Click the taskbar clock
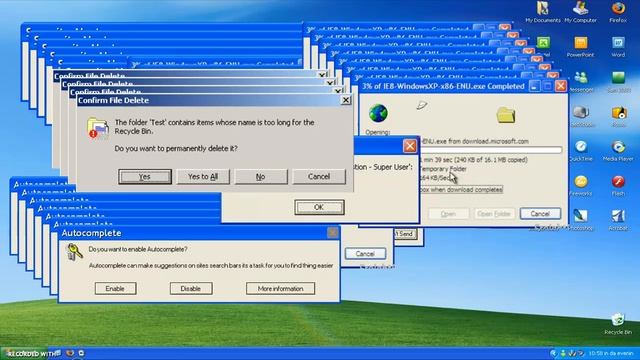 click(x=612, y=353)
